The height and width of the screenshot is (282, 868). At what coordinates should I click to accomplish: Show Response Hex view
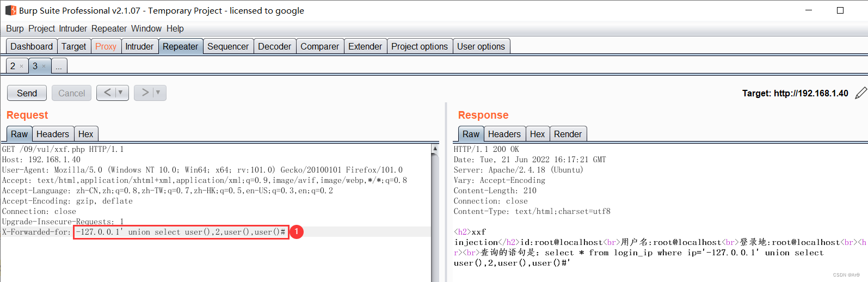pos(537,134)
